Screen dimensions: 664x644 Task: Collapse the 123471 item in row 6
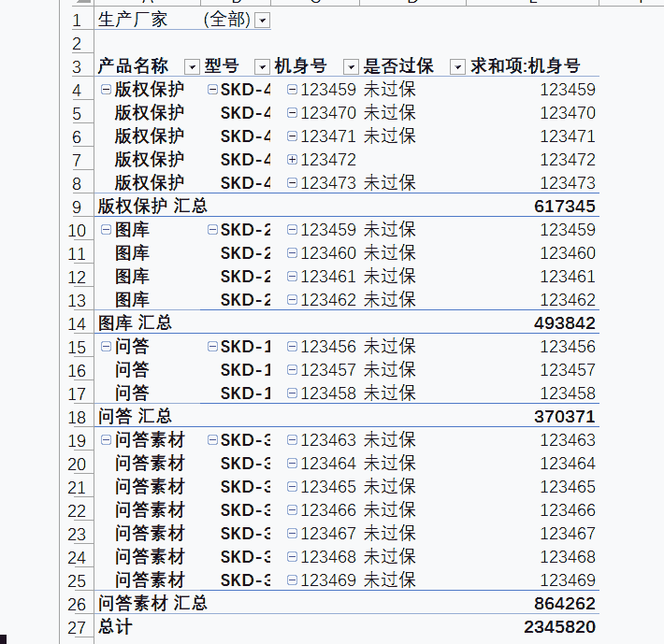[x=292, y=136]
